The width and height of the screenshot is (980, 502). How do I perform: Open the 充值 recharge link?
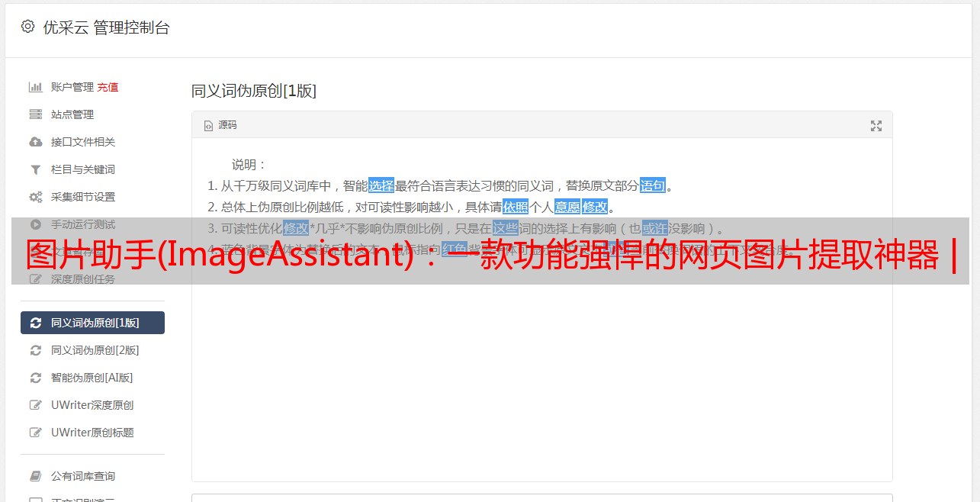[108, 87]
